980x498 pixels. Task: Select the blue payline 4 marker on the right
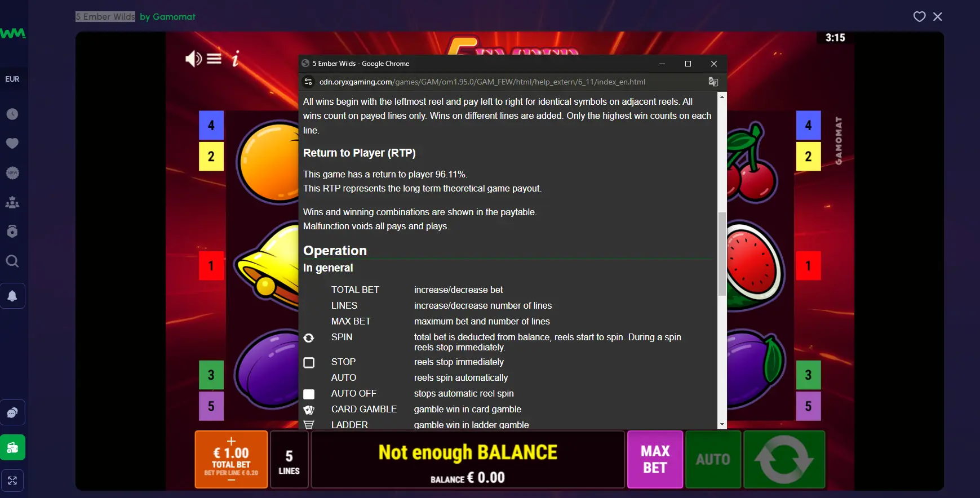808,125
